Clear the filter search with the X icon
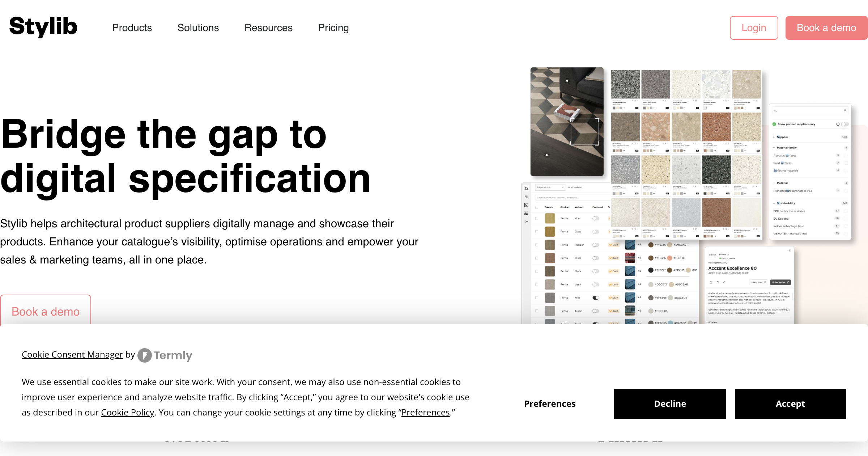Viewport: 868px width, 456px height. (x=845, y=110)
